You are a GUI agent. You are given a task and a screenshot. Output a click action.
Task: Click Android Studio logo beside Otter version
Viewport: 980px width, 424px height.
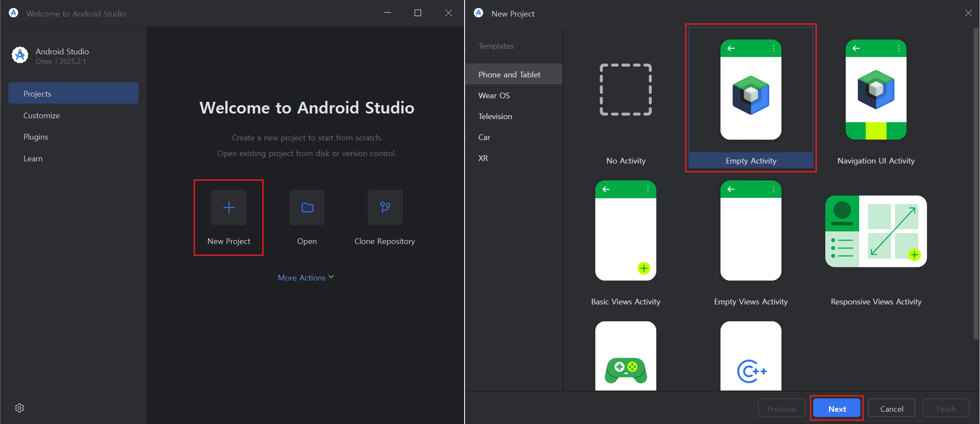(20, 55)
